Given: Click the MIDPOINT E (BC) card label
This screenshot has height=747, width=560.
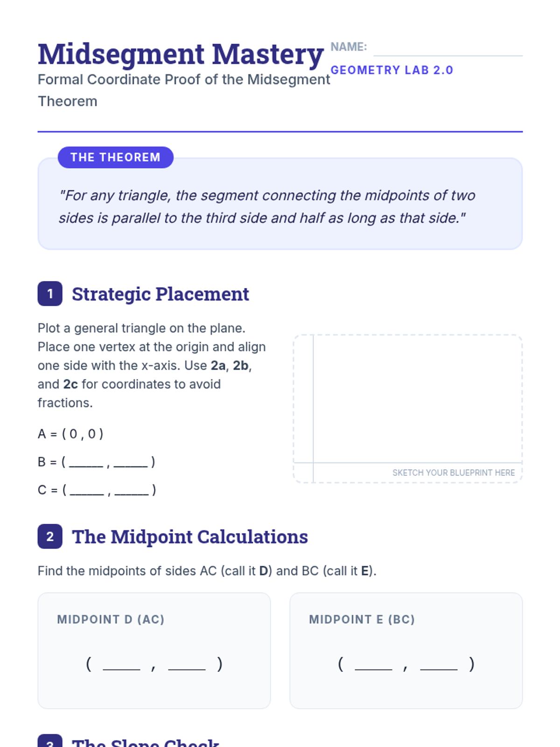Looking at the screenshot, I should pos(362,620).
